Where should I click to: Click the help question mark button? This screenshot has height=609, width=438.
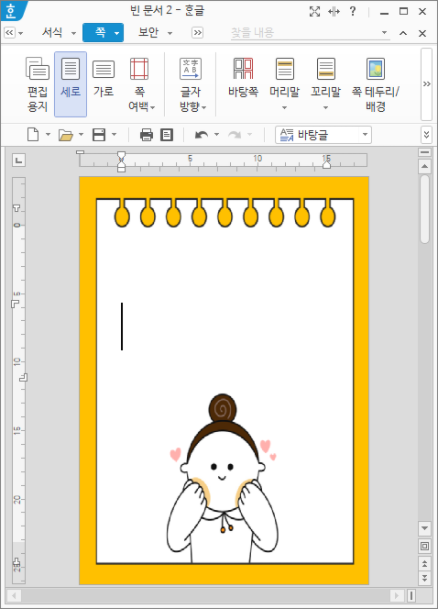[353, 11]
